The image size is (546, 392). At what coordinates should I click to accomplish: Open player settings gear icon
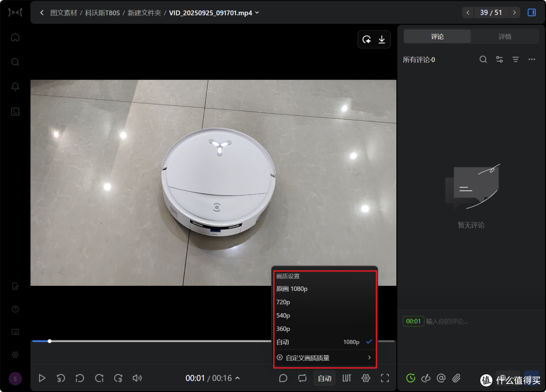[x=366, y=378]
